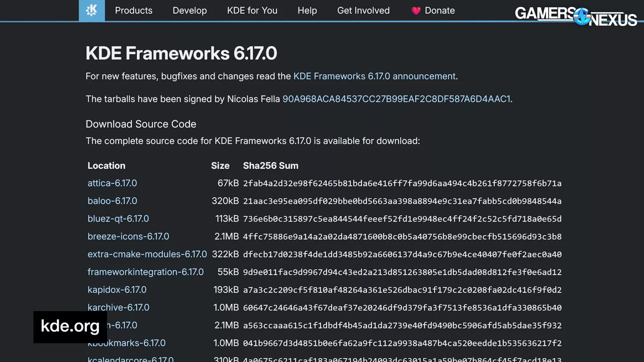The image size is (644, 362).
Task: Open the Products menu
Action: (x=134, y=11)
